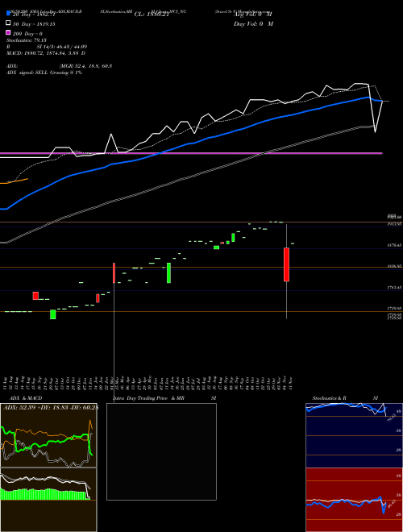
Task: Click the 'ADX & MACD' panel title
Action: pyautogui.click(x=26, y=398)
